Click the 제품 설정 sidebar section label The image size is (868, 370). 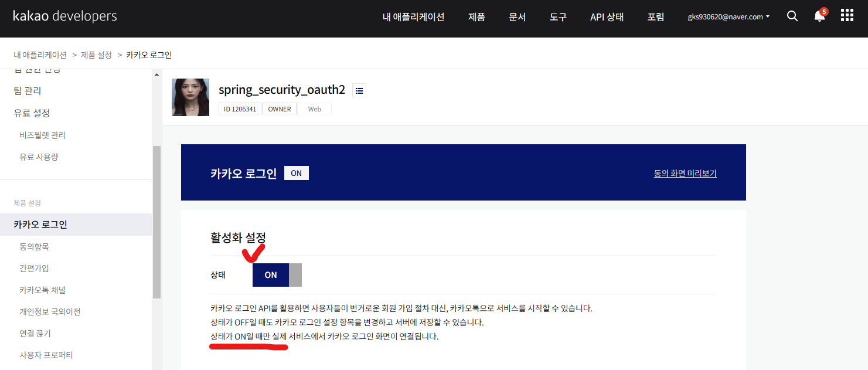click(x=27, y=203)
